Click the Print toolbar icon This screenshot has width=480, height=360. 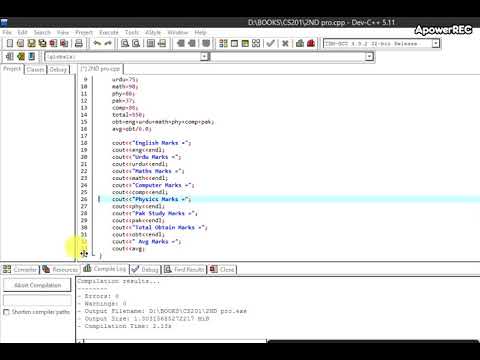point(79,43)
